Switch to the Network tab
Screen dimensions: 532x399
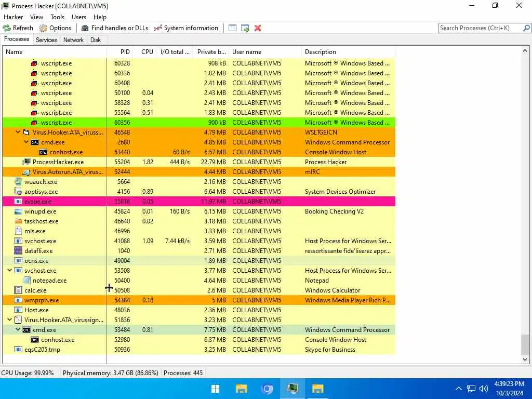tap(73, 40)
